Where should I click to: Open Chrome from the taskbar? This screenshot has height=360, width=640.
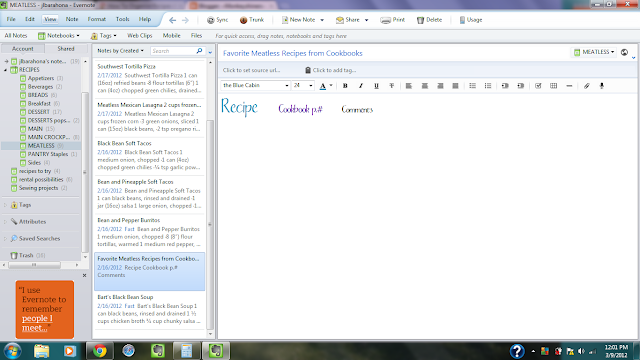coord(100,351)
